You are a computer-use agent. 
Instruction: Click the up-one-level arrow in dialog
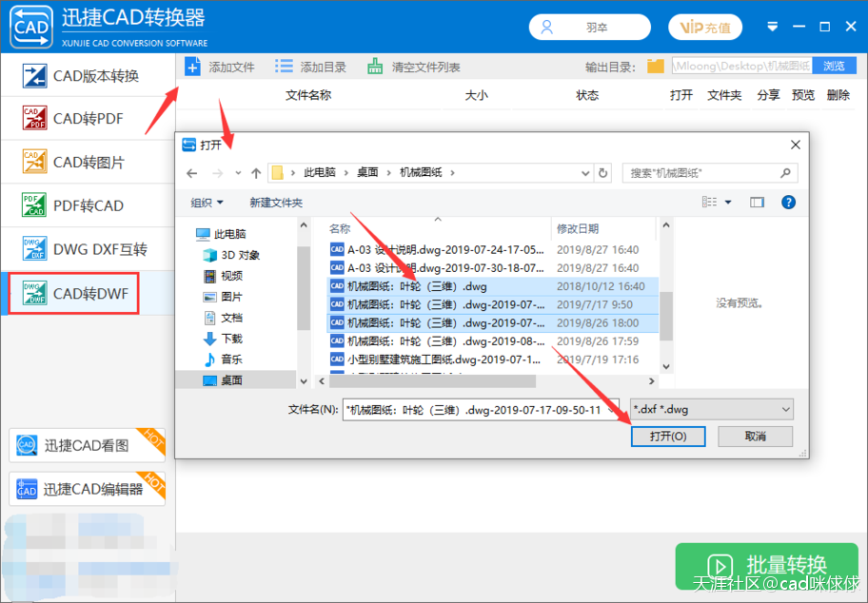(256, 173)
